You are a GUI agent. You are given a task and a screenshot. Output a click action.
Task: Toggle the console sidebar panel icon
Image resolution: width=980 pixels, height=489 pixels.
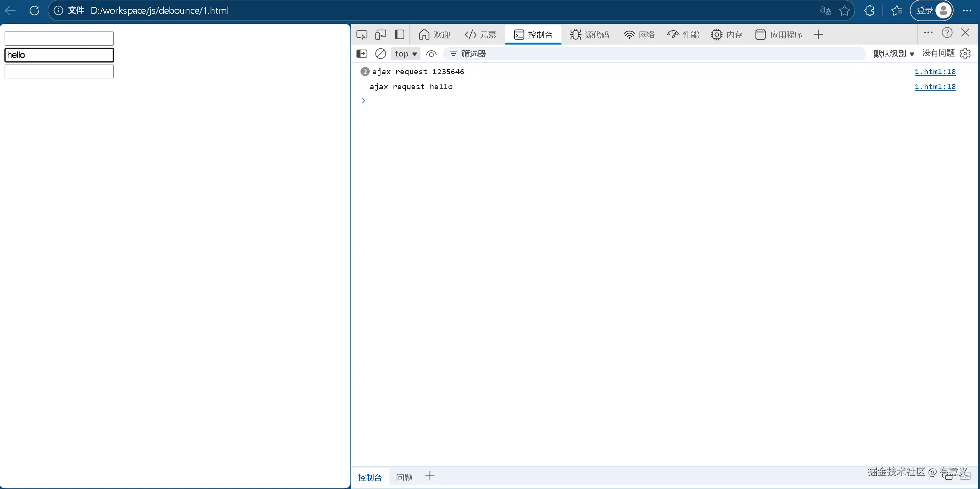(362, 54)
